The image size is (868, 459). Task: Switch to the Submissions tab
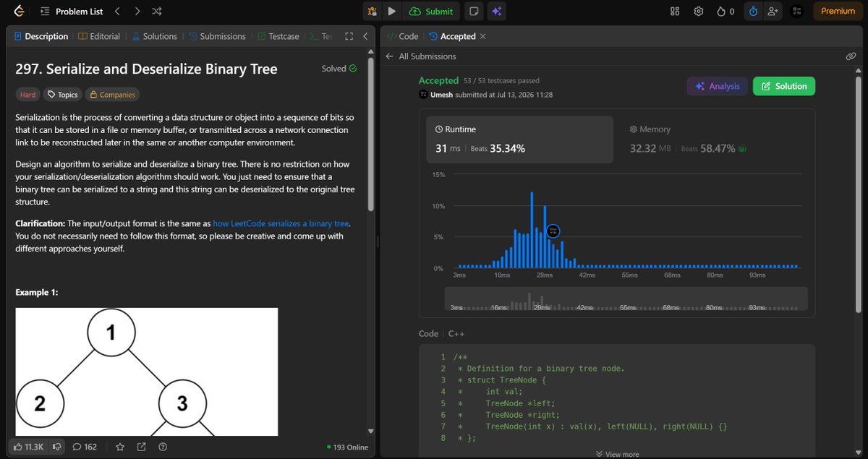(x=217, y=36)
